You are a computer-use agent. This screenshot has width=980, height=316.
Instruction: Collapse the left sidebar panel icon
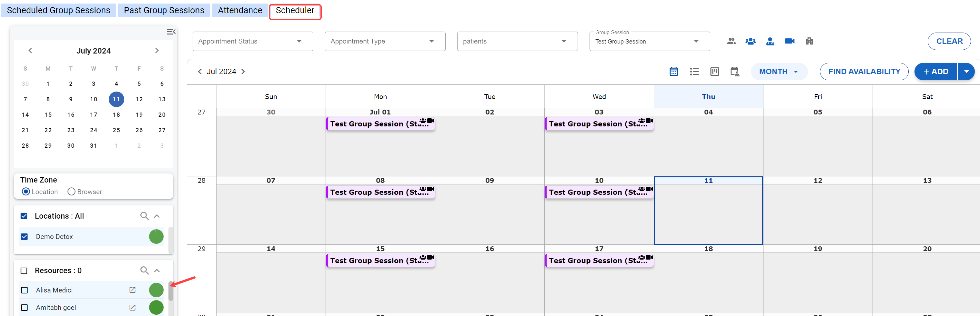[x=171, y=32]
